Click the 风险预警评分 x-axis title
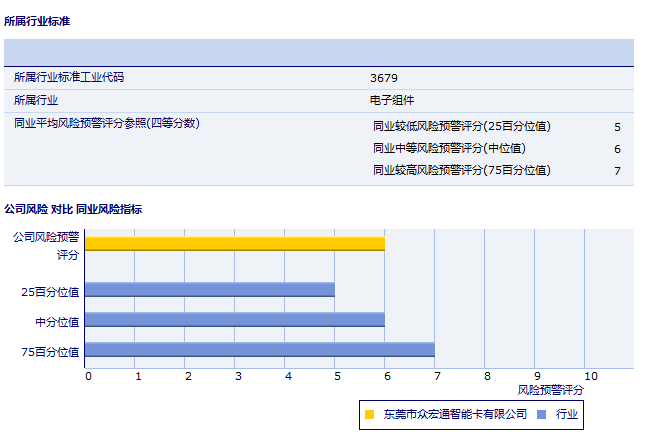663x440 pixels. [551, 389]
